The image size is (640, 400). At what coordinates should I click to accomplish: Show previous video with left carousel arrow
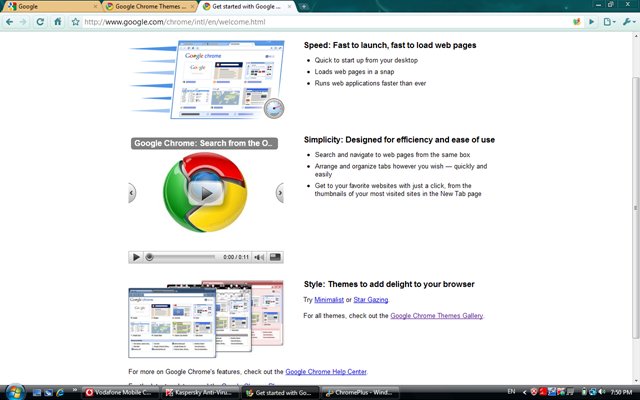(132, 193)
